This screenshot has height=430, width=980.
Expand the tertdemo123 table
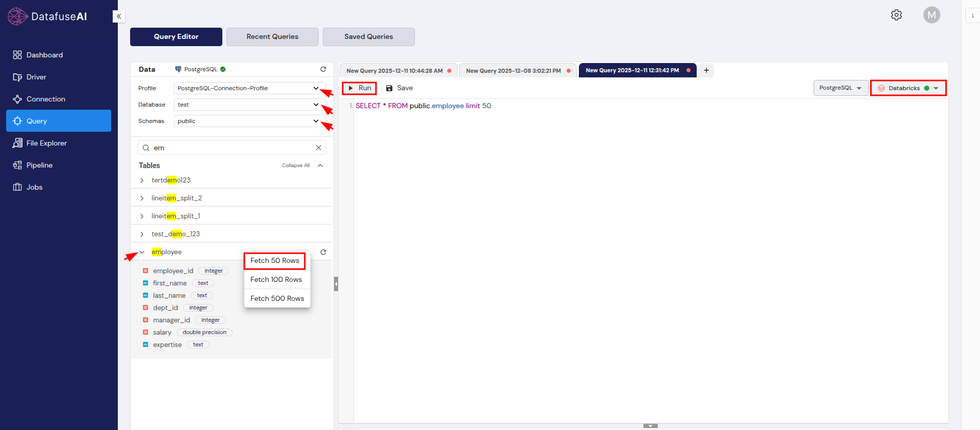142,180
